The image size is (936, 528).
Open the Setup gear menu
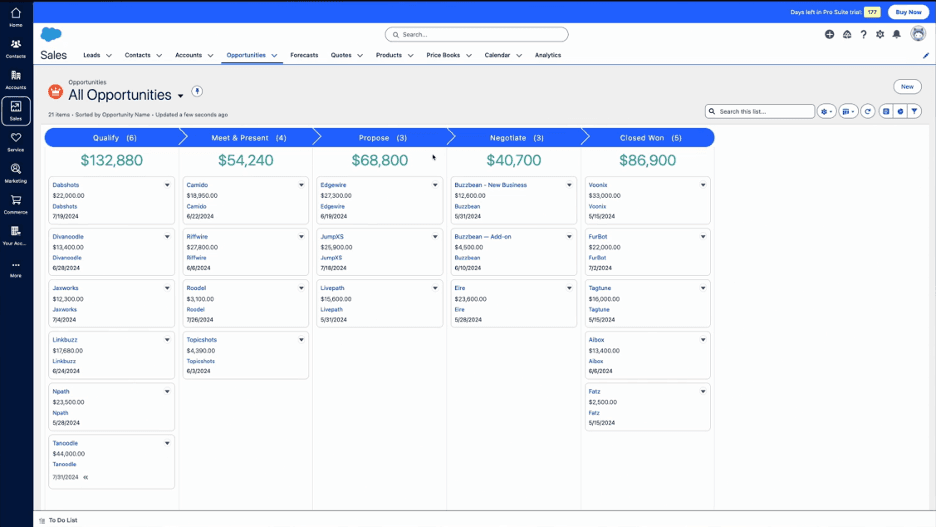coord(880,34)
